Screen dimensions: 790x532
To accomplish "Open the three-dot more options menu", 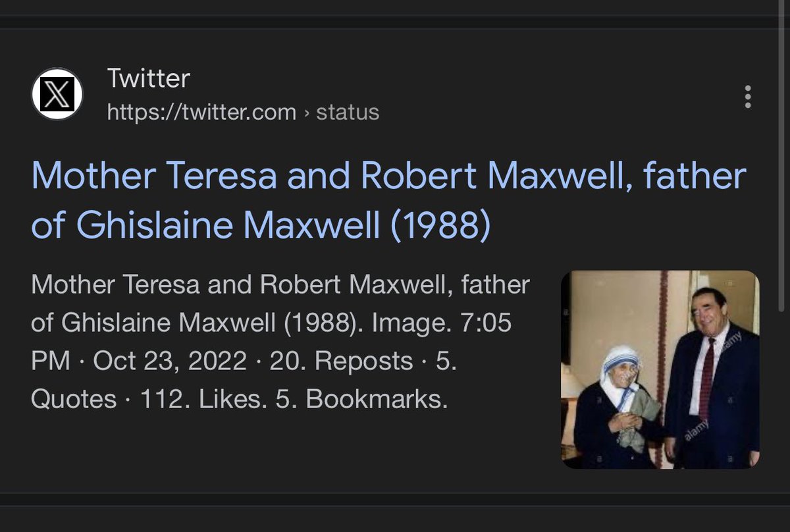I will pyautogui.click(x=747, y=97).
